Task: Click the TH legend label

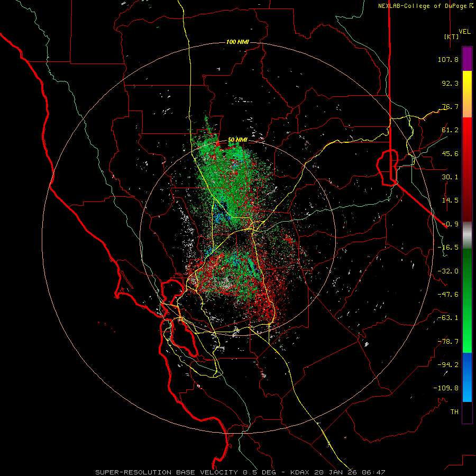Action: click(454, 412)
